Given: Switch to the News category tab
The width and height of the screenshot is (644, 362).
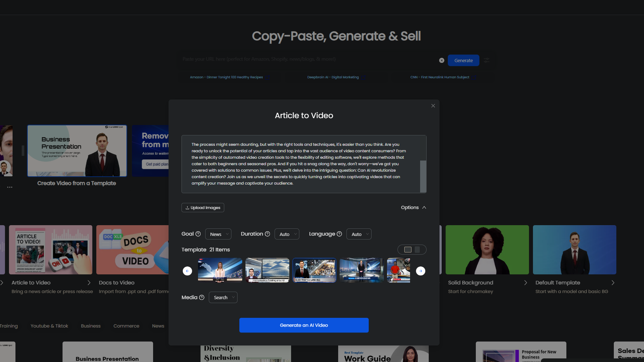Looking at the screenshot, I should point(158,326).
